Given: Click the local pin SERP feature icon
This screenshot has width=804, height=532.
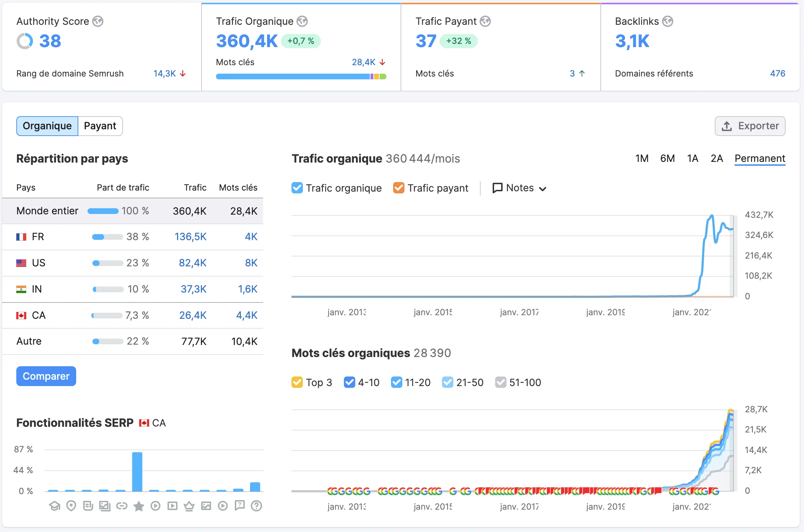Looking at the screenshot, I should [x=71, y=506].
